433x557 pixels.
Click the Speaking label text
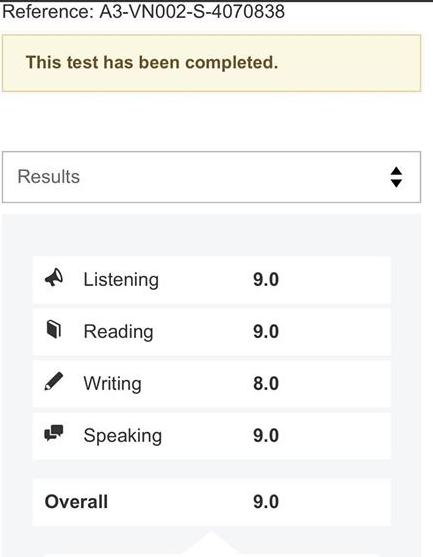click(123, 436)
